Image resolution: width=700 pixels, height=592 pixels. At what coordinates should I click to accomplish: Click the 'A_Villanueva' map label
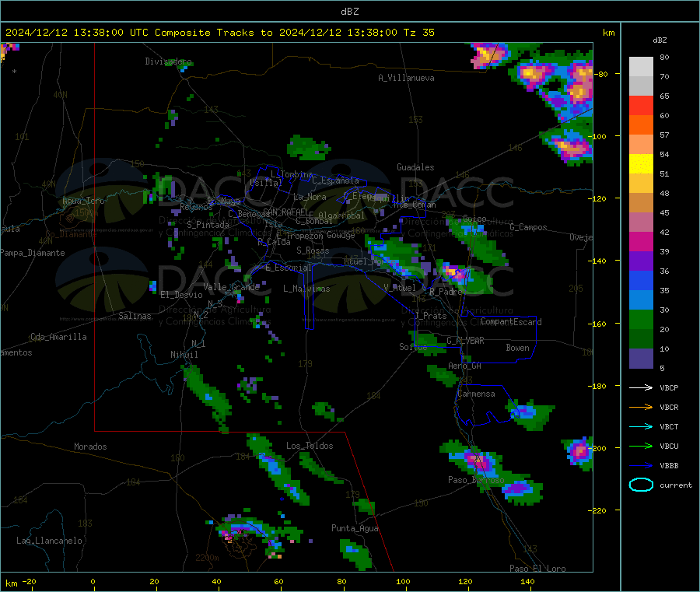click(x=406, y=78)
